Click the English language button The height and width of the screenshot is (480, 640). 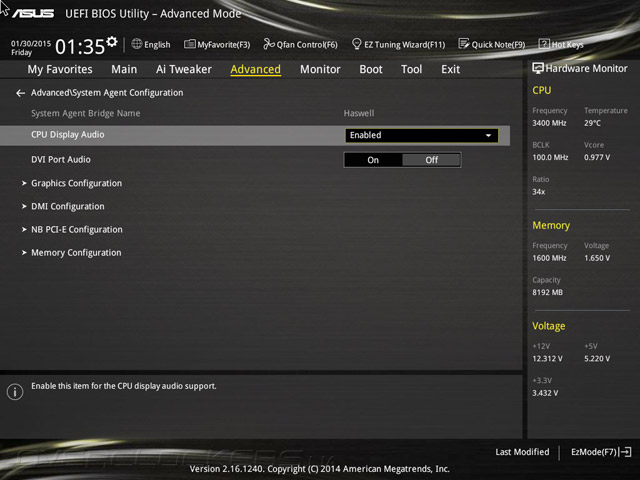[151, 44]
